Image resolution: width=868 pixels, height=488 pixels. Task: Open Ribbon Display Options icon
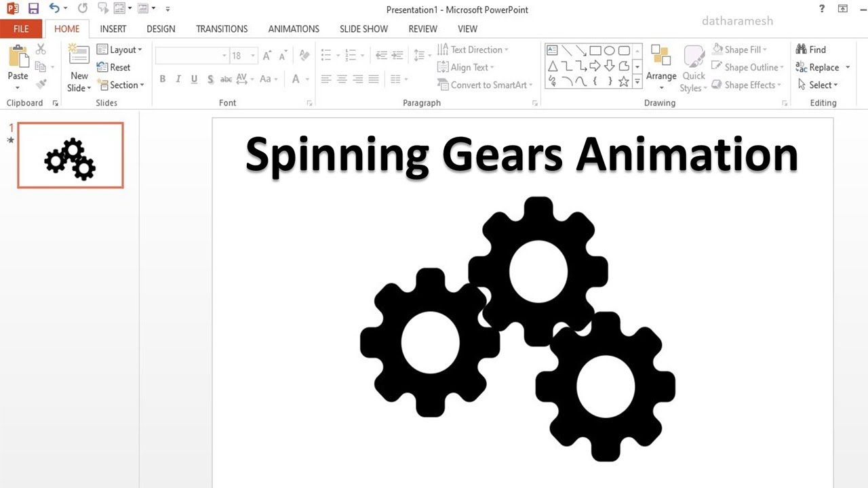click(x=843, y=9)
